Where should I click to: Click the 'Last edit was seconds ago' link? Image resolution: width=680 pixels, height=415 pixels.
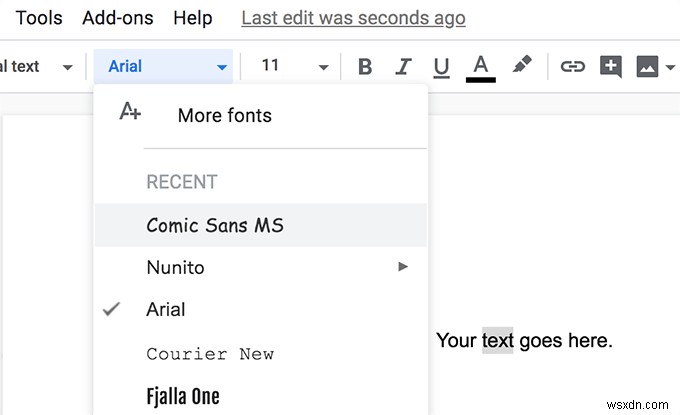[353, 18]
